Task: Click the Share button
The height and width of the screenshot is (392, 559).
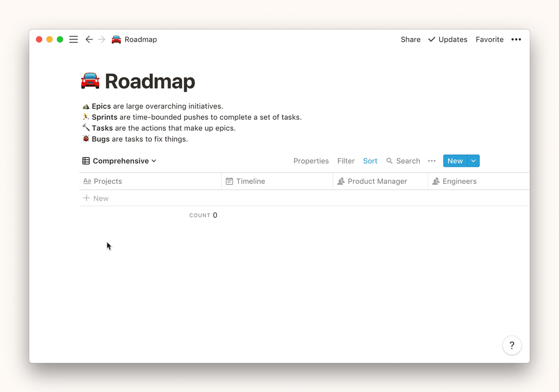Action: pos(410,40)
